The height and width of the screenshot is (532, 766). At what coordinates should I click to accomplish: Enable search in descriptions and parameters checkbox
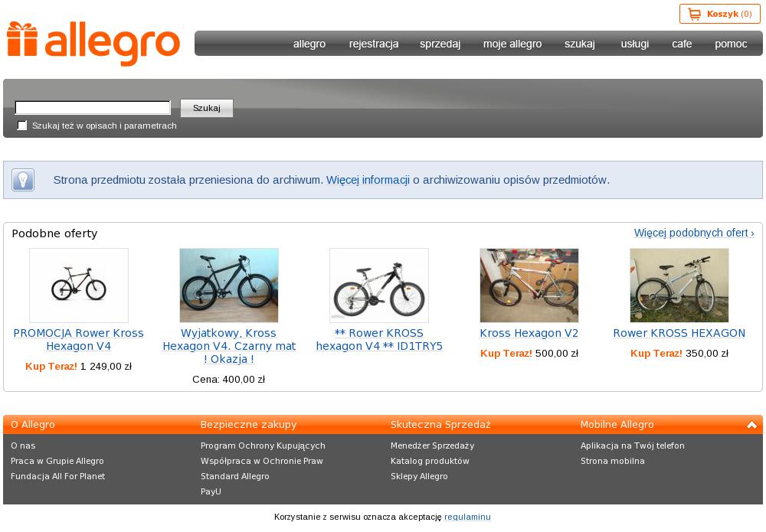22,126
